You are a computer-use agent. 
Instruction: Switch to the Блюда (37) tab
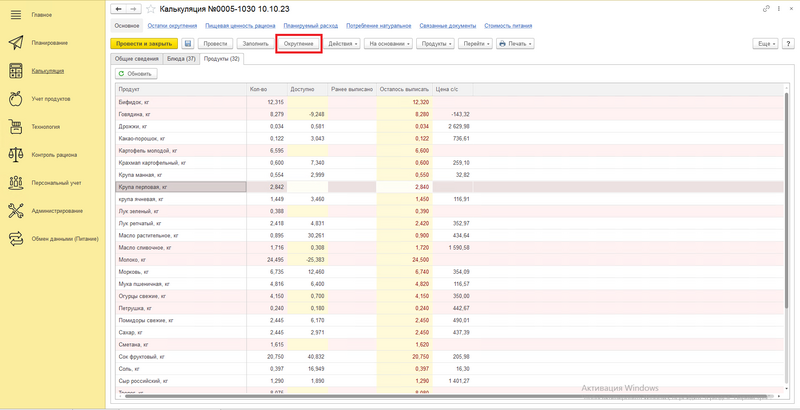pos(181,59)
